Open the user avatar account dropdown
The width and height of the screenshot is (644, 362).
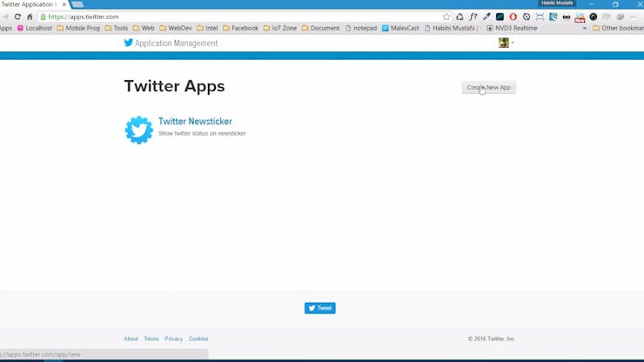pos(506,43)
